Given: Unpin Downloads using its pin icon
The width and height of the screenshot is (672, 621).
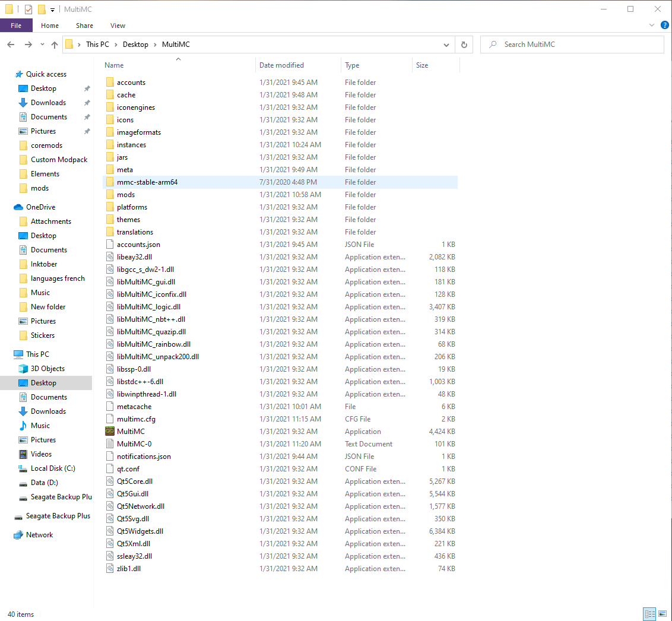Looking at the screenshot, I should (x=87, y=103).
